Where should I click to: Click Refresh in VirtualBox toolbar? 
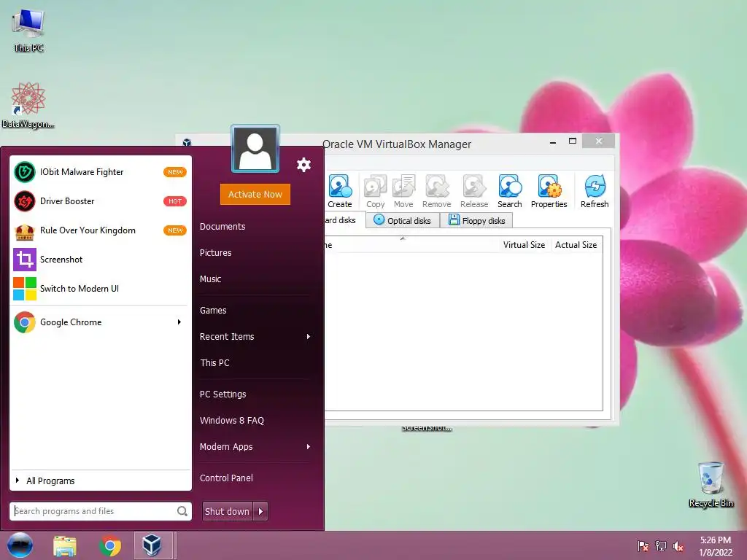pos(595,192)
